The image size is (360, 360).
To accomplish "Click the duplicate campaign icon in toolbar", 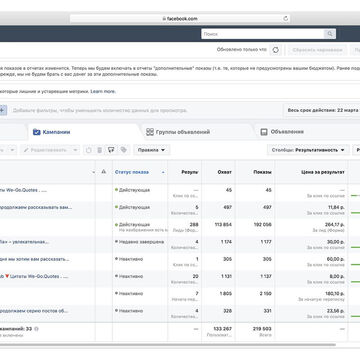I will tap(88, 150).
